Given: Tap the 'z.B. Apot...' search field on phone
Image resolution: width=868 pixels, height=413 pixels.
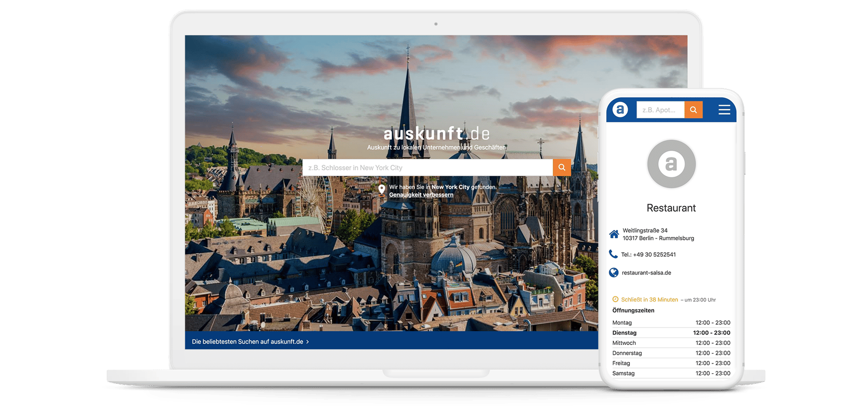Looking at the screenshot, I should coord(660,110).
